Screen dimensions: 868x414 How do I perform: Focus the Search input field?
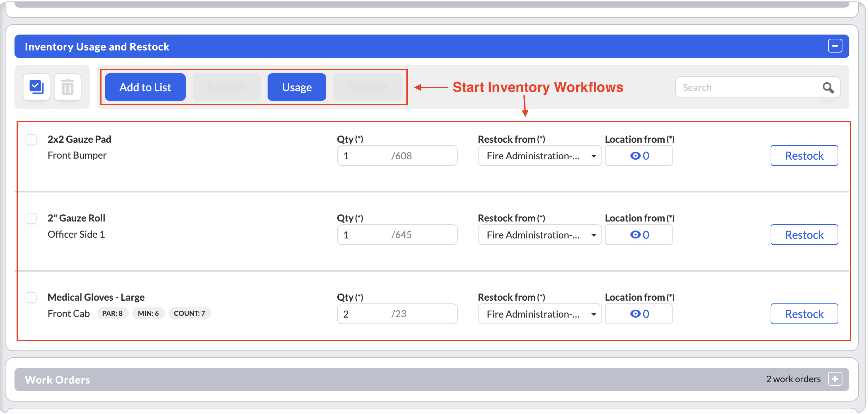758,87
